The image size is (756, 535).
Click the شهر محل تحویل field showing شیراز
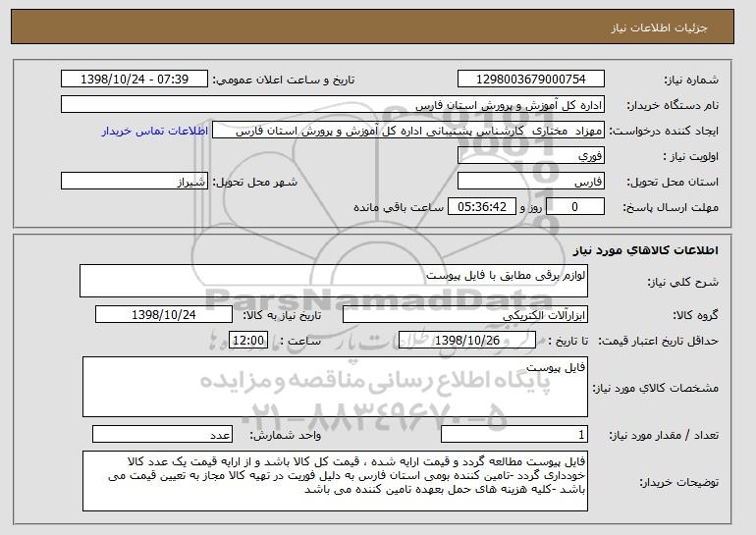[135, 182]
